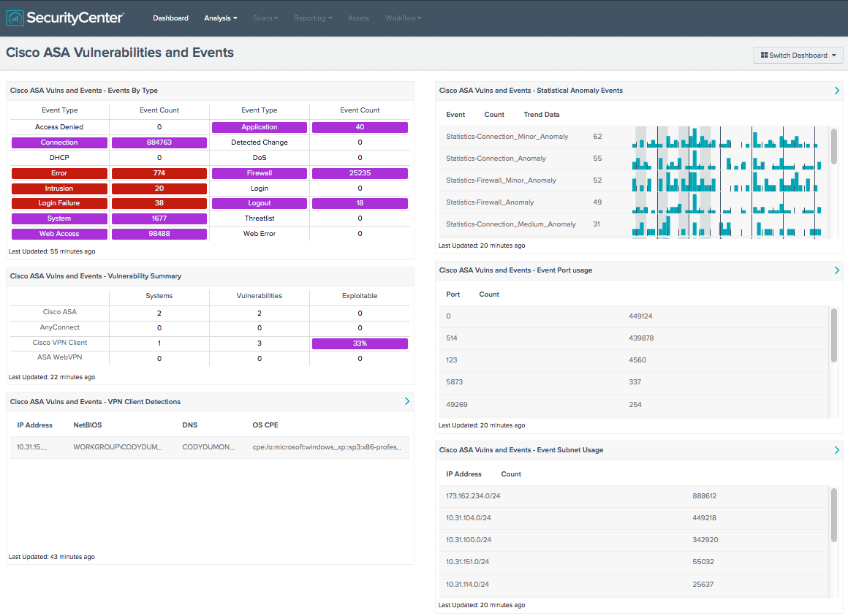Click event count 884763

[159, 142]
